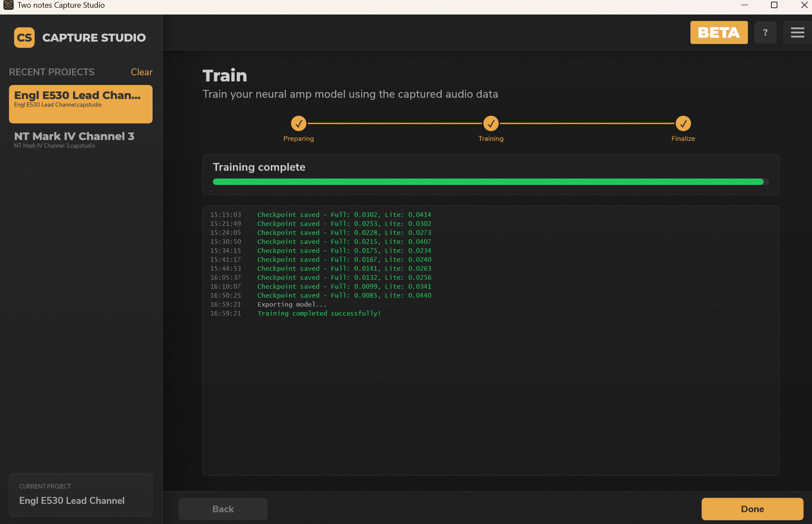Select the 15:30:50 checkpoint log line
This screenshot has width=812, height=524.
321,242
